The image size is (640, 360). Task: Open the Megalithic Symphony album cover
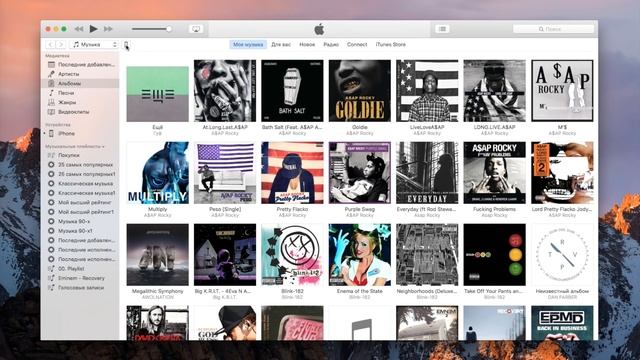[x=158, y=255]
